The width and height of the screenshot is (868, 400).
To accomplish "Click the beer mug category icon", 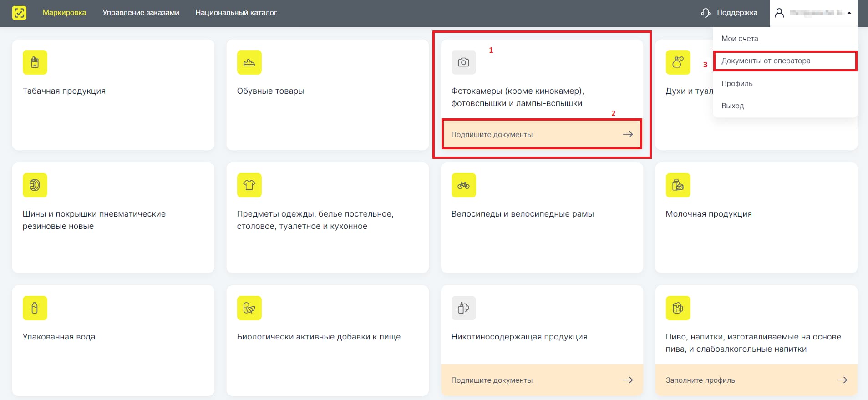I will pos(678,308).
